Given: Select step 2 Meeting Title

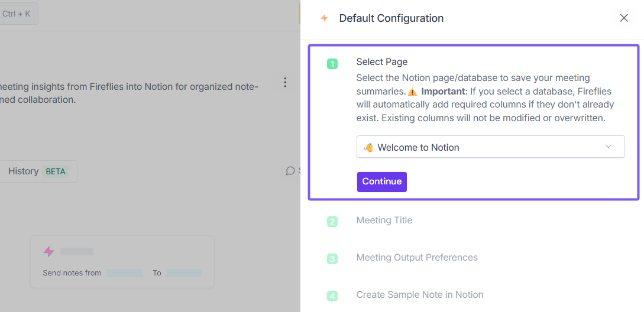Looking at the screenshot, I should click(x=384, y=220).
